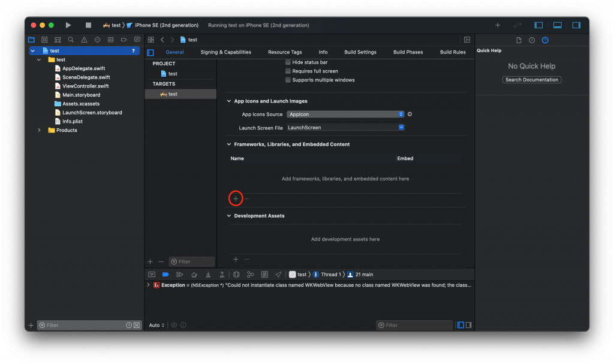The height and width of the screenshot is (364, 614).
Task: Open the find navigator magnifier icon
Action: [x=71, y=40]
